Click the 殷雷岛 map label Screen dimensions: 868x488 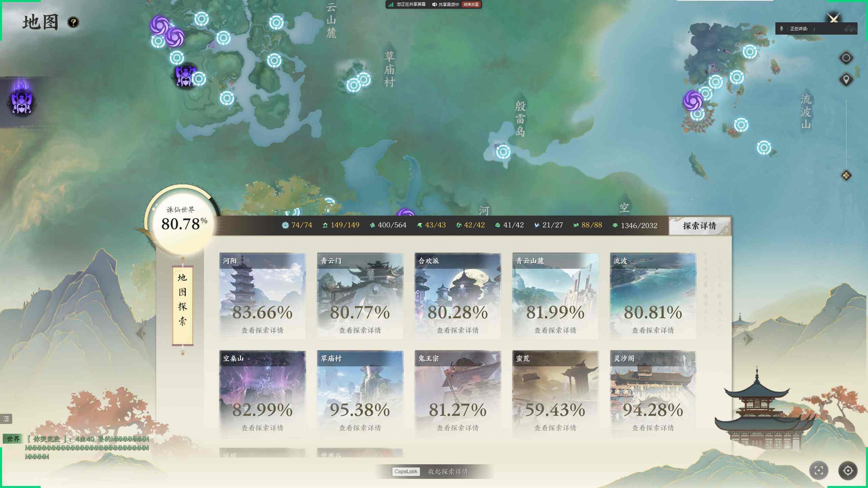click(x=520, y=119)
